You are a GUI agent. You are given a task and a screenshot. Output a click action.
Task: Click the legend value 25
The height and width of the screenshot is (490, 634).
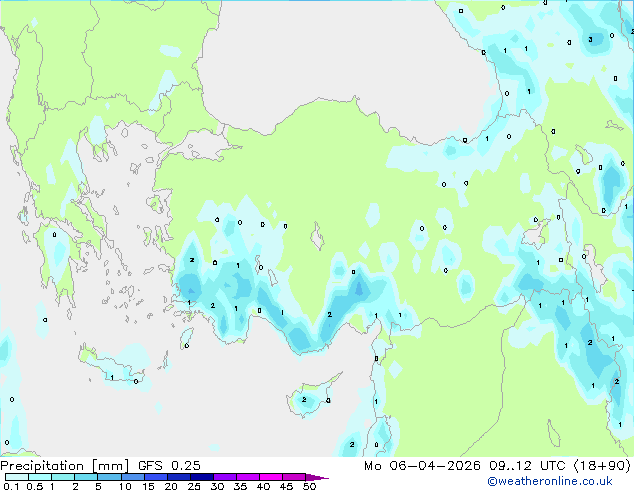point(194,486)
